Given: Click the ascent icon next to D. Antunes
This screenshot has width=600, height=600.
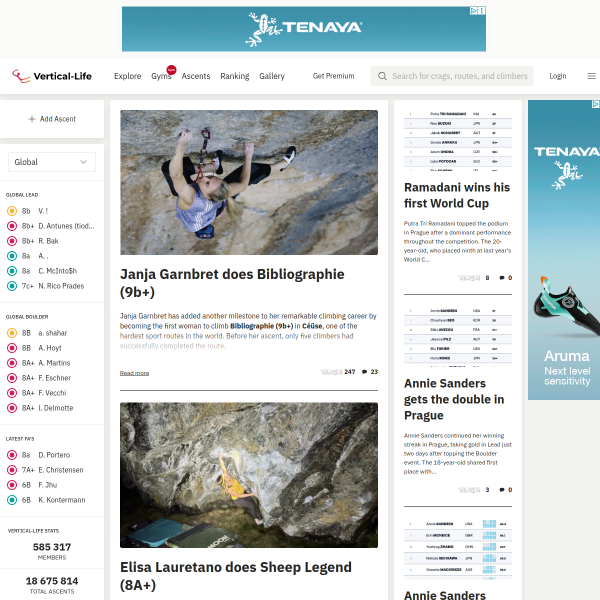Looking at the screenshot, I should 12,226.
